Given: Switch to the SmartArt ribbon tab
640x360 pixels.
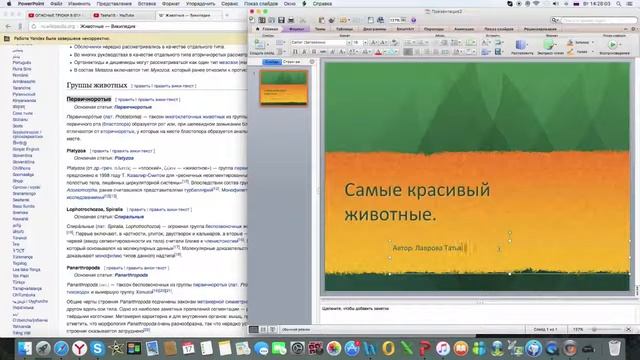Looking at the screenshot, I should pos(405,29).
